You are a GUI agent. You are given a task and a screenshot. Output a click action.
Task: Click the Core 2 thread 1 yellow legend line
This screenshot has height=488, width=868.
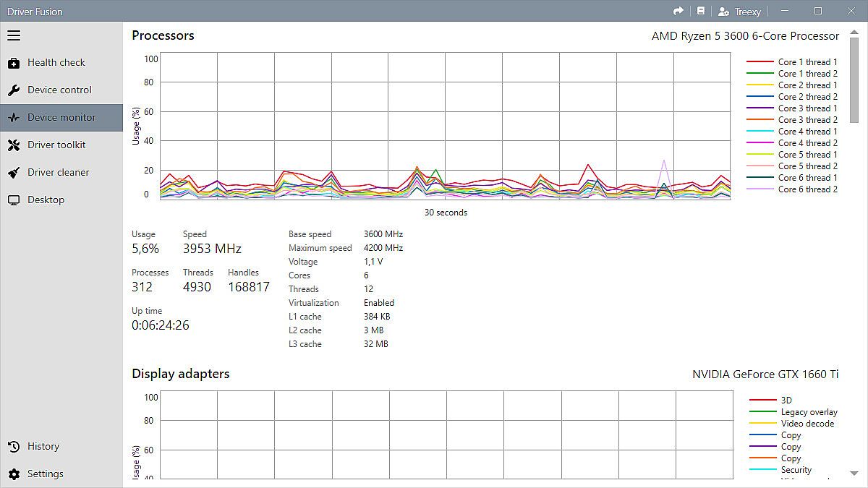760,85
